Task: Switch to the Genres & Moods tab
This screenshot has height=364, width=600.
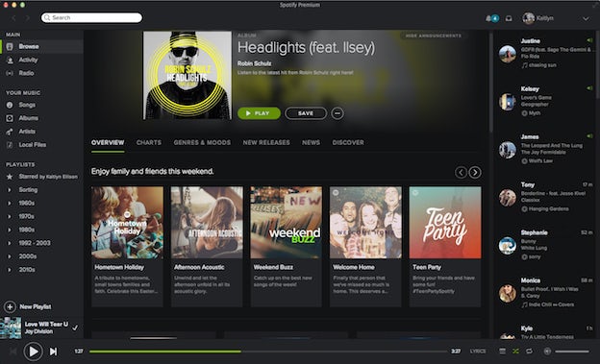Action: pos(202,142)
